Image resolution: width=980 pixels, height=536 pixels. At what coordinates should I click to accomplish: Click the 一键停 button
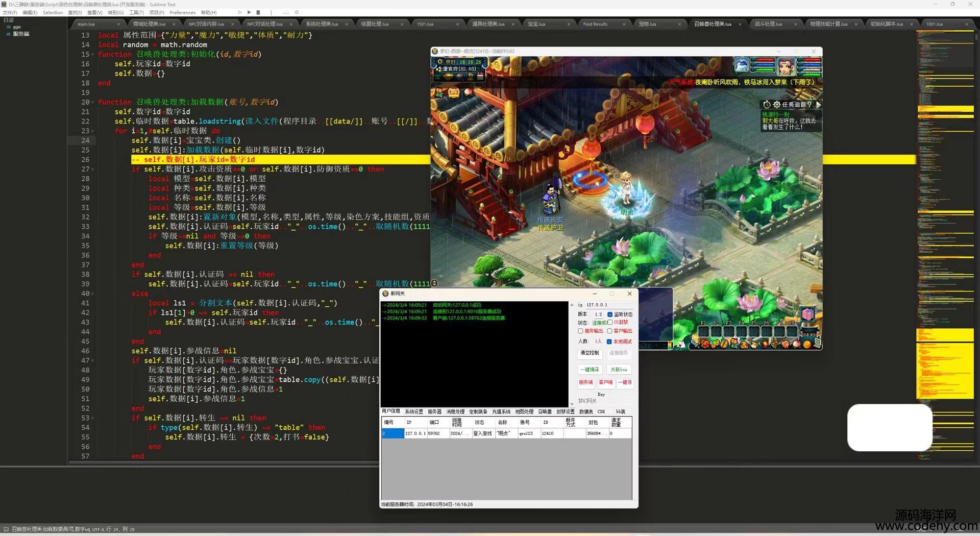[625, 382]
